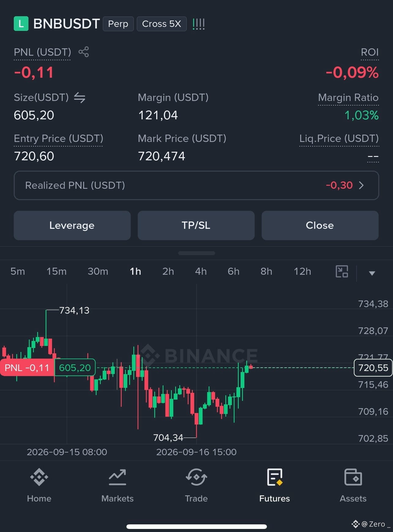Go to the Trade navigation icon

tap(196, 477)
